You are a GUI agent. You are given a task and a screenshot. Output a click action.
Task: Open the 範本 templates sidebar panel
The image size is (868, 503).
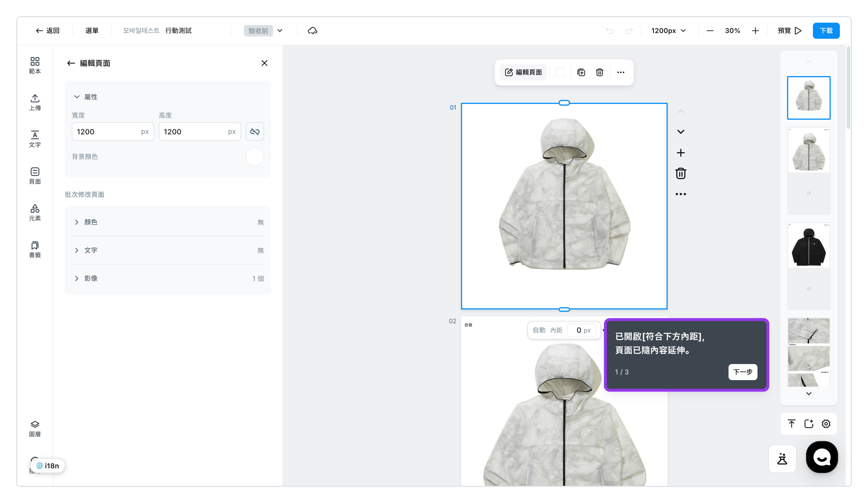[x=35, y=65]
